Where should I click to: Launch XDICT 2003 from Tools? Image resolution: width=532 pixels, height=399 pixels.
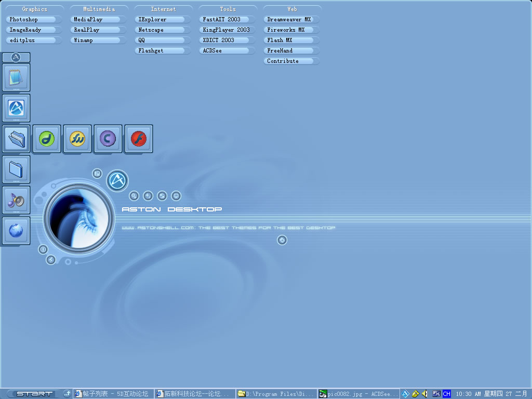228,41
